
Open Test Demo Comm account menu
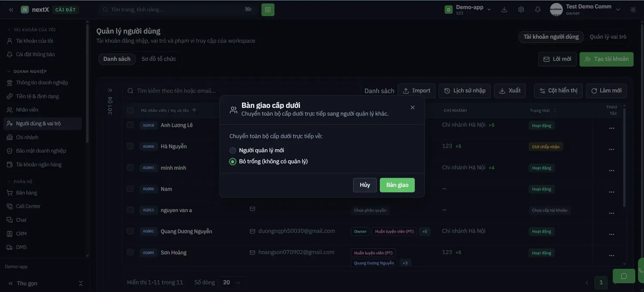[585, 9]
